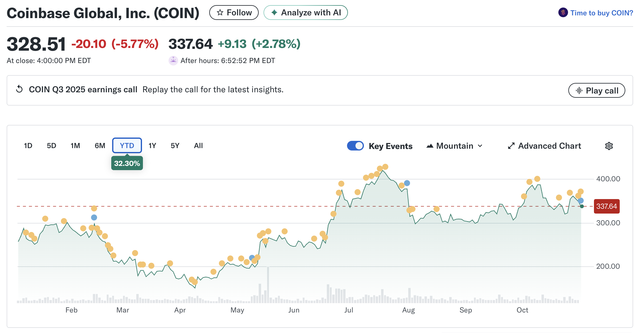Turn off the Key Events toggle
Viewport: 644px width, 333px height.
[x=355, y=146]
